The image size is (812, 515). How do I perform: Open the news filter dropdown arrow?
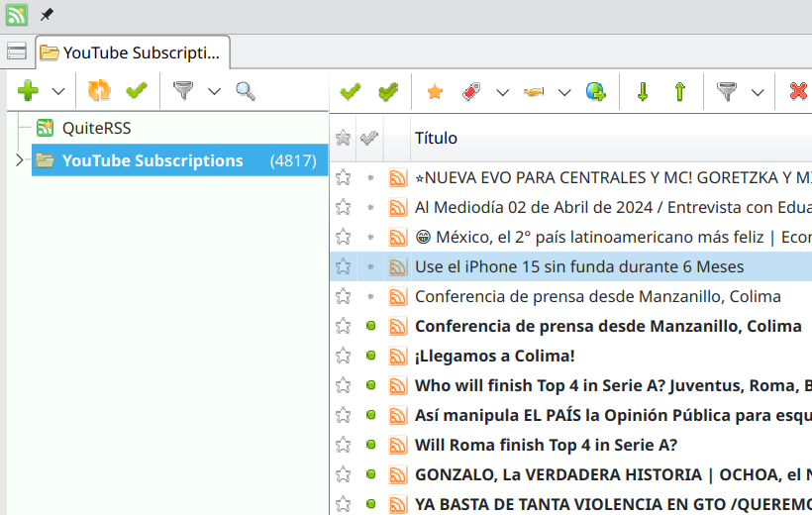[x=758, y=93]
